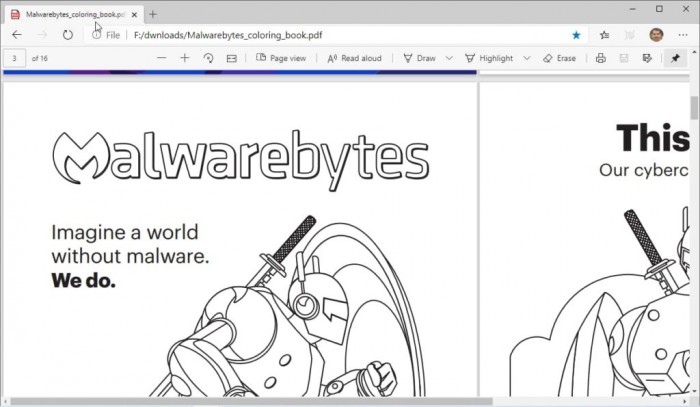Open the Settings and more ellipsis menu
Screen dimensions: 700x407
pyautogui.click(x=683, y=35)
